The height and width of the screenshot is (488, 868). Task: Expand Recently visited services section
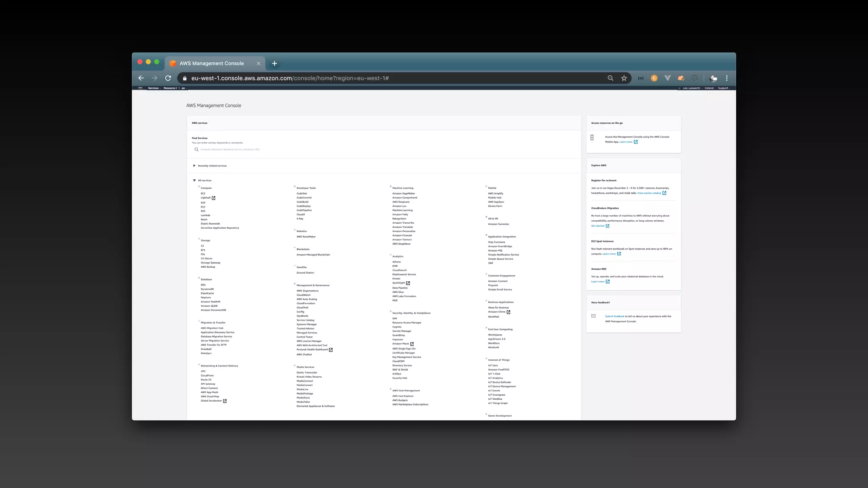[212, 166]
